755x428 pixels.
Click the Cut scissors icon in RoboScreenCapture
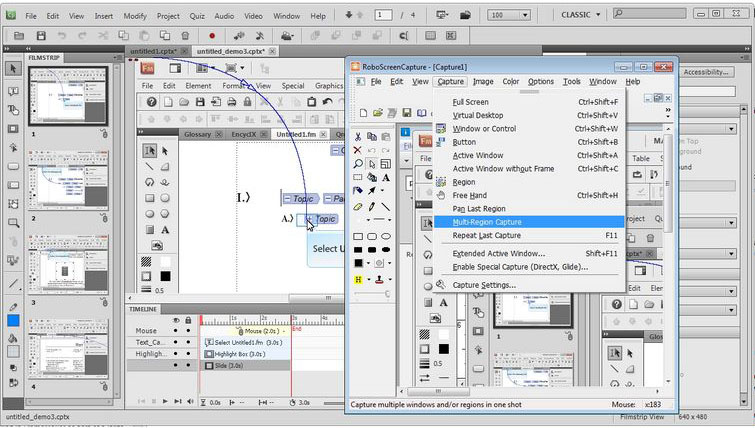tap(357, 137)
